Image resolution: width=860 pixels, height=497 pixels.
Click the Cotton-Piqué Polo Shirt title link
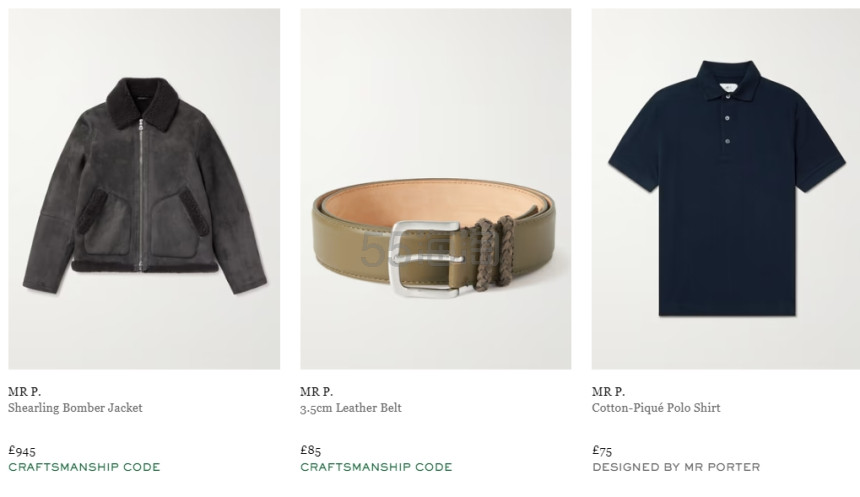[x=656, y=408]
